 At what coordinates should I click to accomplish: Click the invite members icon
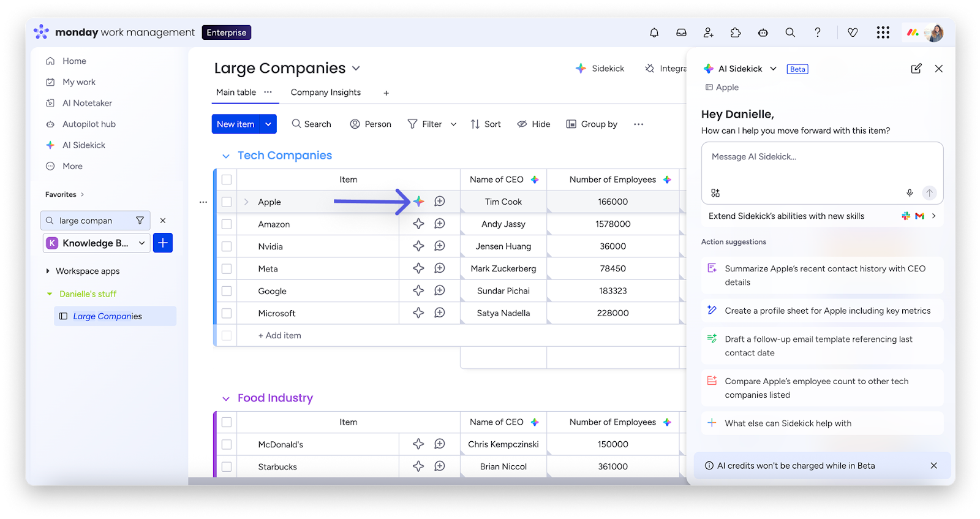[x=709, y=32]
